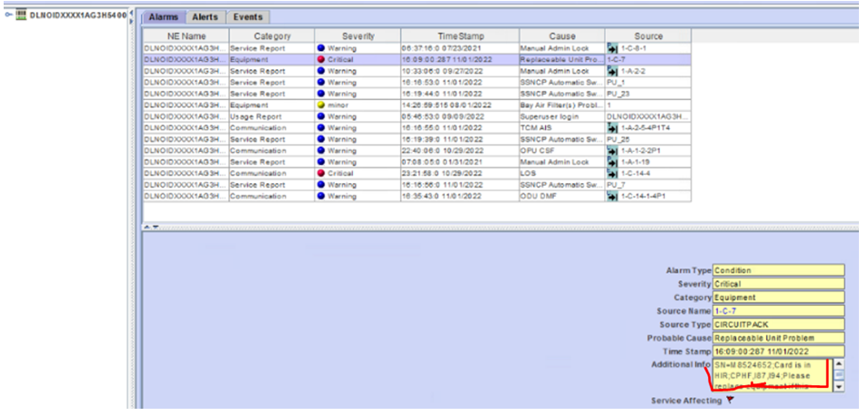Sort by the NE Name column header
The width and height of the screenshot is (868, 416).
point(187,36)
